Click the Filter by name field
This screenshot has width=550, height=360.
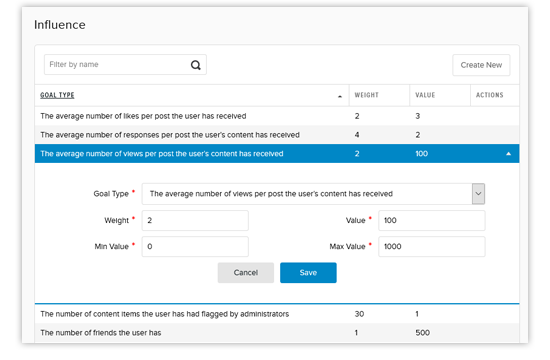125,65
